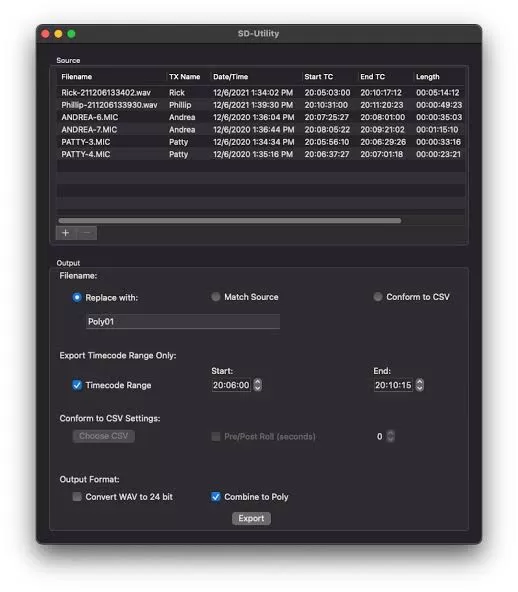Click the Start timecode stepper arrows
518x592 pixels.
257,385
